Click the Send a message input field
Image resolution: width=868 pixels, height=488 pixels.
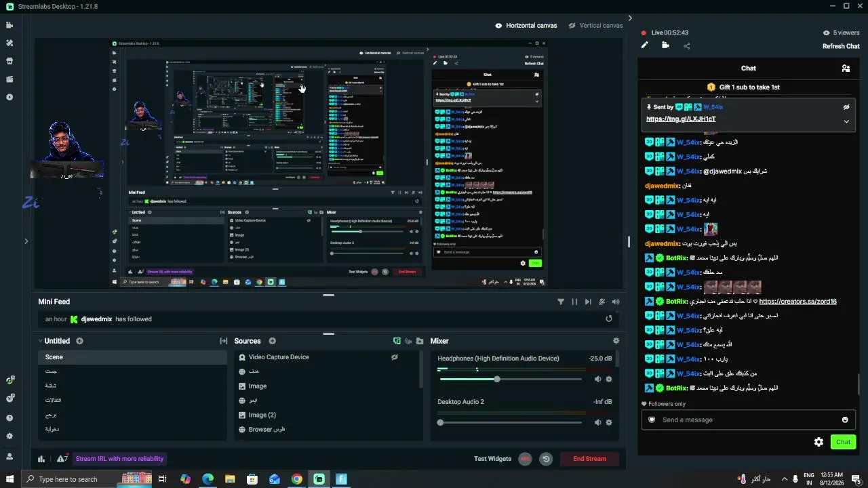[749, 420]
